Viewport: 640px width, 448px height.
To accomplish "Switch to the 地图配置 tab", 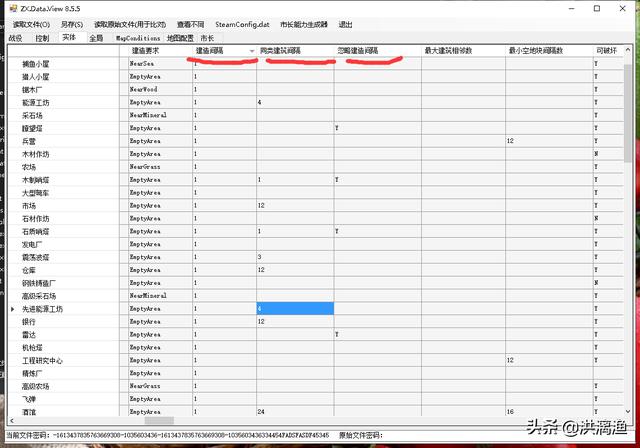I will 180,38.
